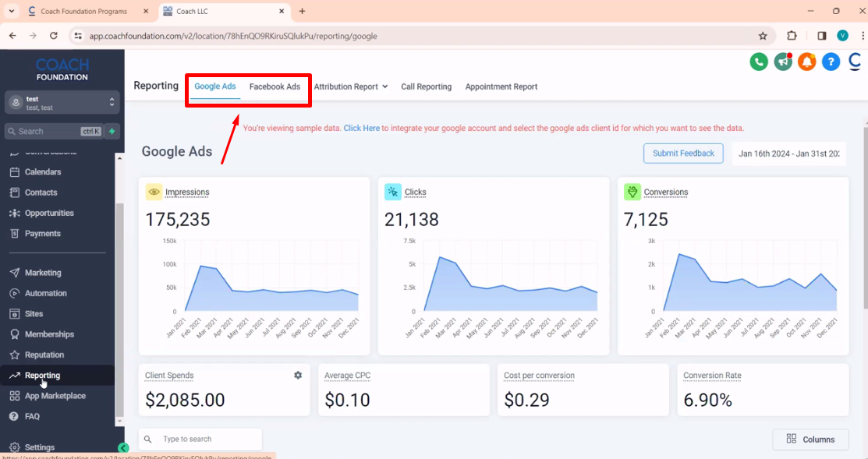Click the Marketing paper plane icon
Viewport: 868px width, 459px height.
15,273
